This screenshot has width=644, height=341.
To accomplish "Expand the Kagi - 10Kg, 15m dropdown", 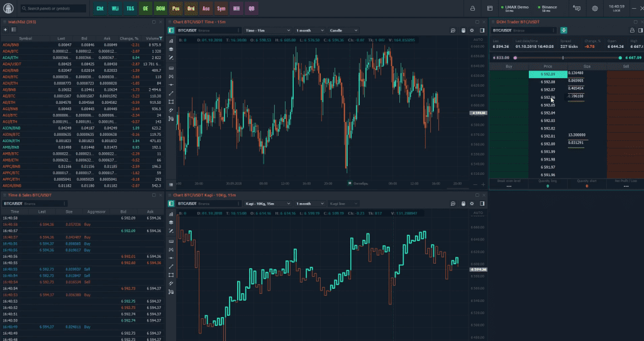I will click(266, 204).
